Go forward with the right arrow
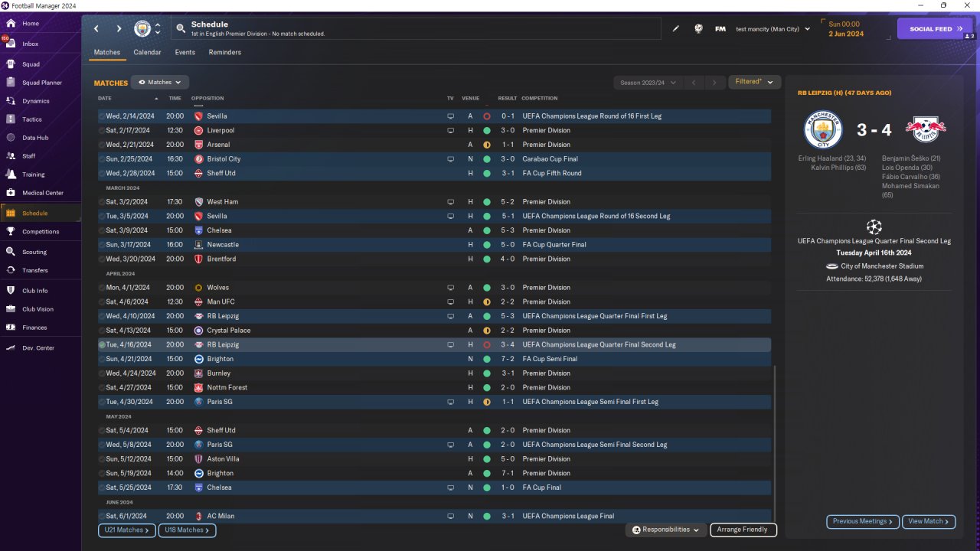Viewport: 980px width, 551px height. (119, 29)
